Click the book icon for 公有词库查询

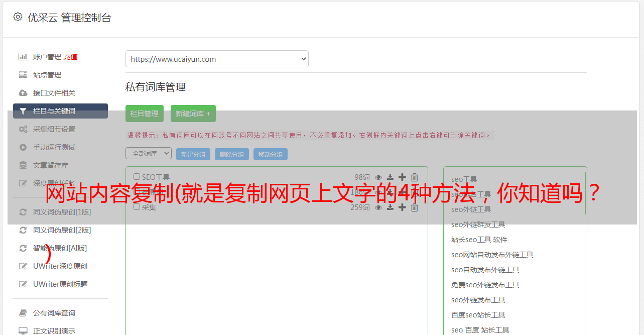pyautogui.click(x=23, y=313)
